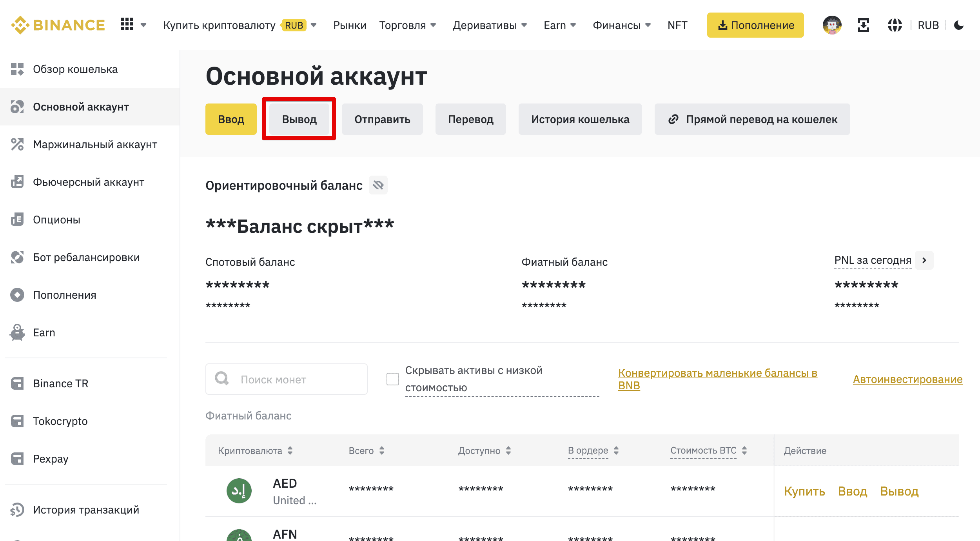Click the История транзакций dollar icon
Image resolution: width=980 pixels, height=541 pixels.
17,510
